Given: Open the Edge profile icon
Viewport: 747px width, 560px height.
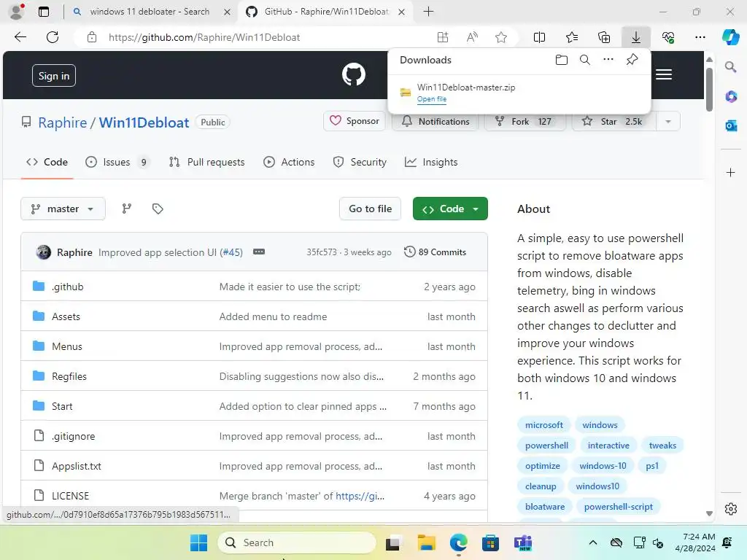Looking at the screenshot, I should pyautogui.click(x=17, y=12).
